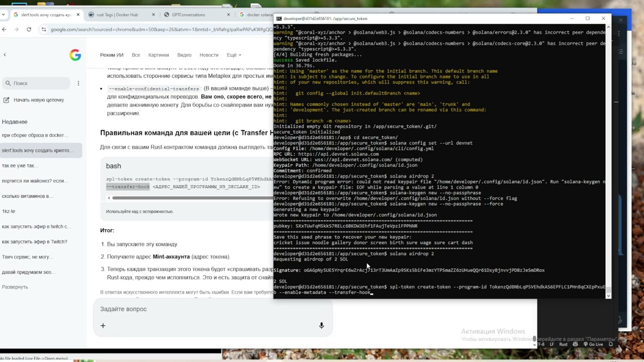
Task: Open site information icon in address bar
Action: (43, 30)
